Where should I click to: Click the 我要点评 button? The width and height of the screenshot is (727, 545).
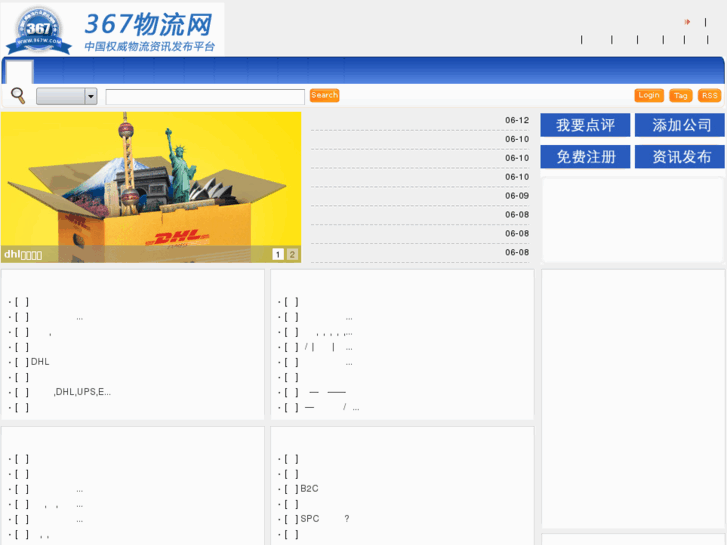585,125
